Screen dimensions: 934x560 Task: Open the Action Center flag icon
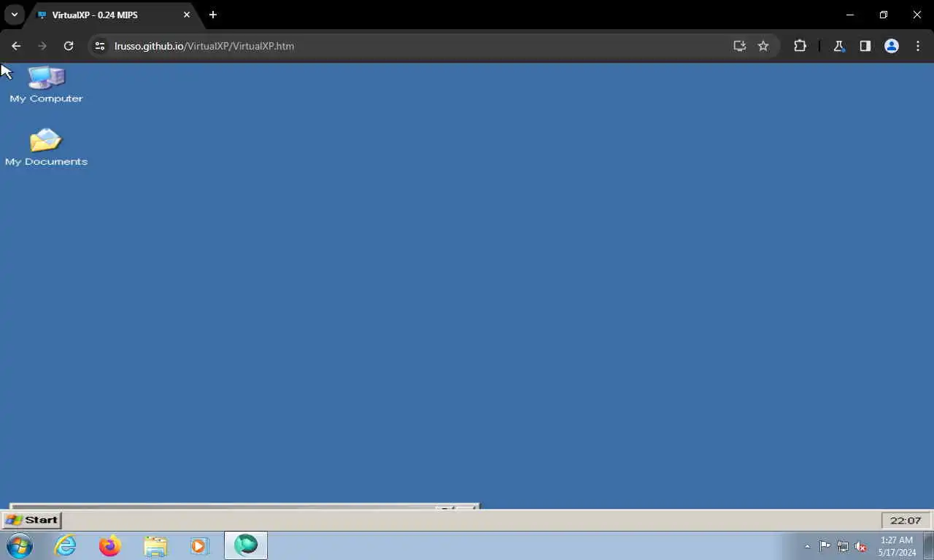(x=825, y=546)
